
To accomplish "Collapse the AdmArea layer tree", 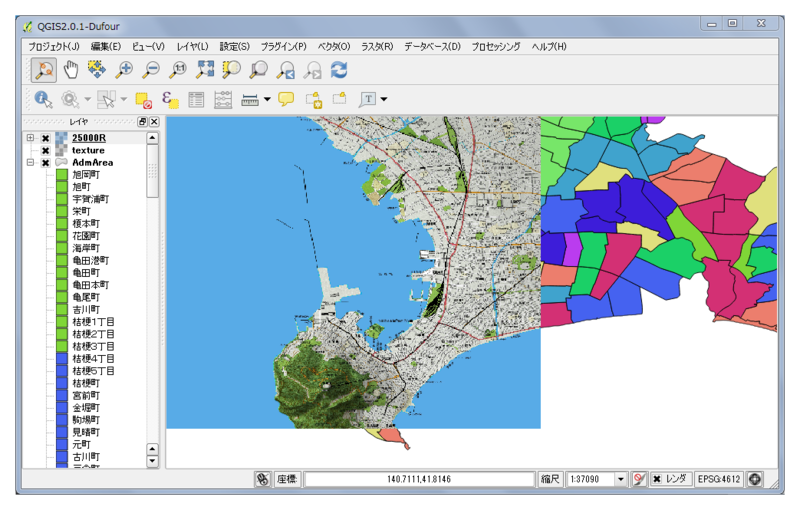I will [x=30, y=162].
